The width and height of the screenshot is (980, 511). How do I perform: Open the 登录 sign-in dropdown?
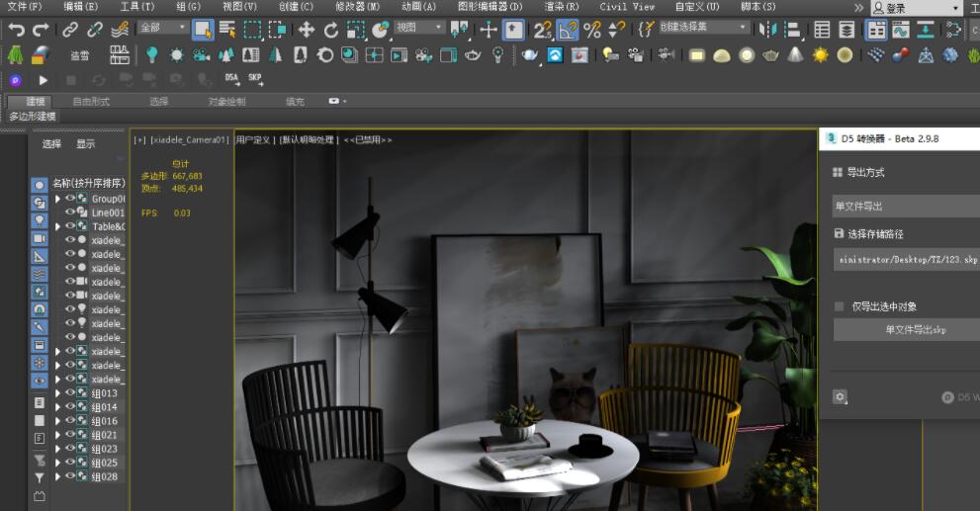tap(917, 8)
